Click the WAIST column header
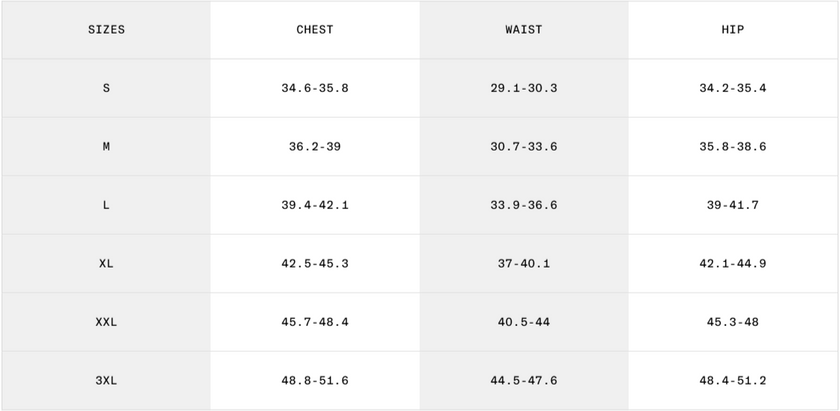The width and height of the screenshot is (840, 411). tap(524, 30)
